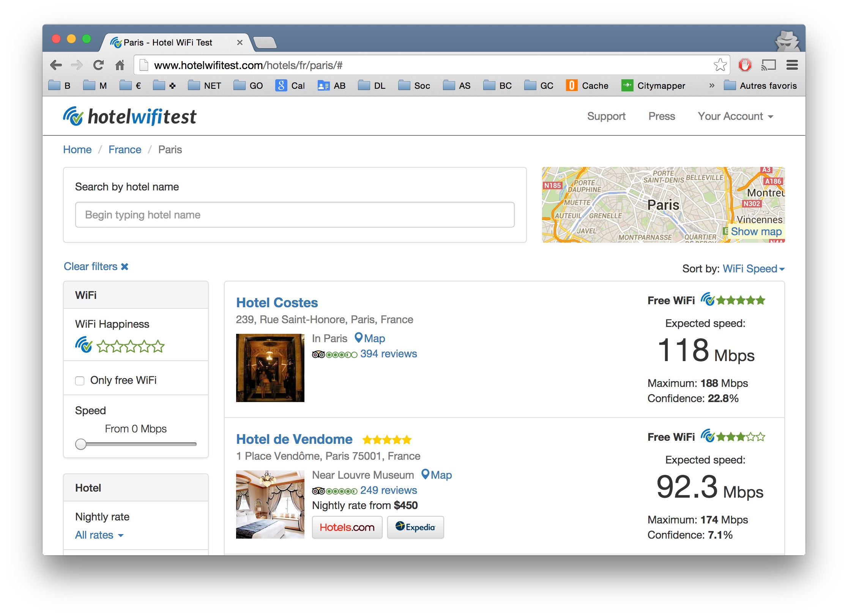848x616 pixels.
Task: Set WiFi Happiness filter to one star
Action: click(x=102, y=346)
